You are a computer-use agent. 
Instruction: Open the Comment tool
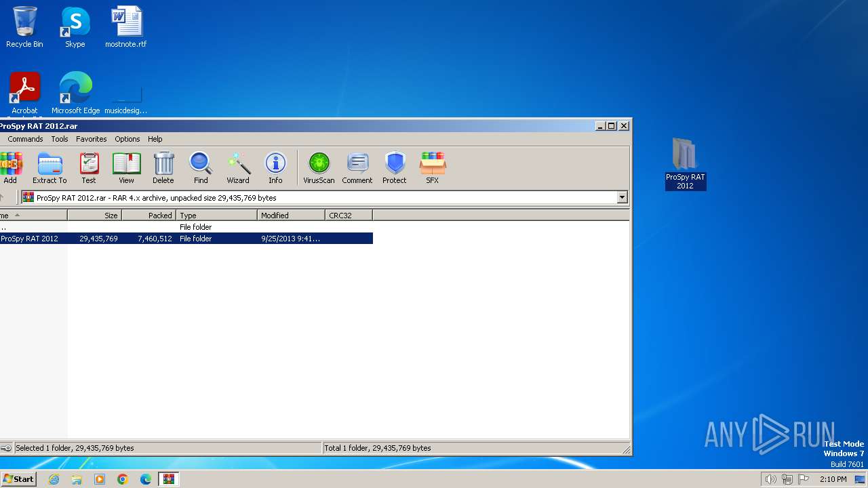(357, 168)
